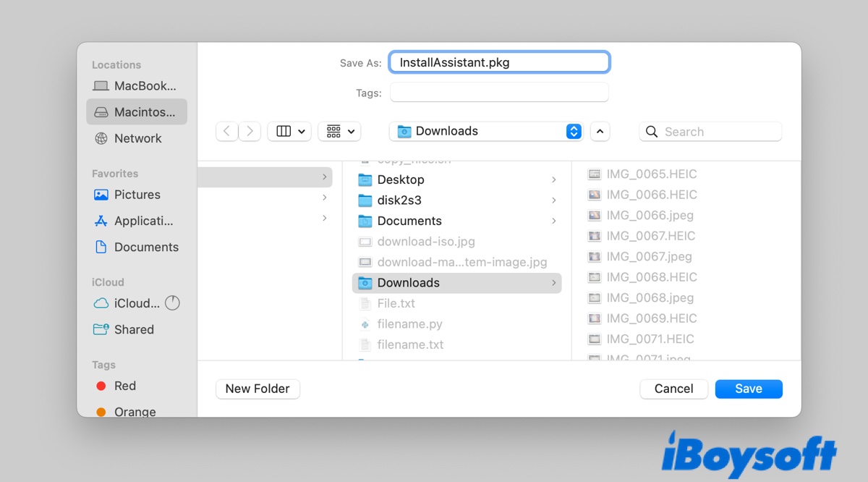Open Documents favorite in sidebar
868x482 pixels.
[x=136, y=247]
